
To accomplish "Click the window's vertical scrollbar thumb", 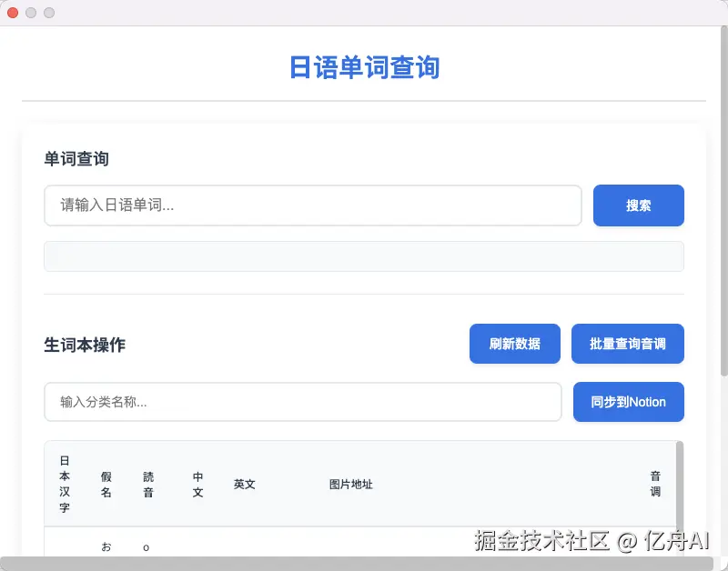I will pos(723,200).
